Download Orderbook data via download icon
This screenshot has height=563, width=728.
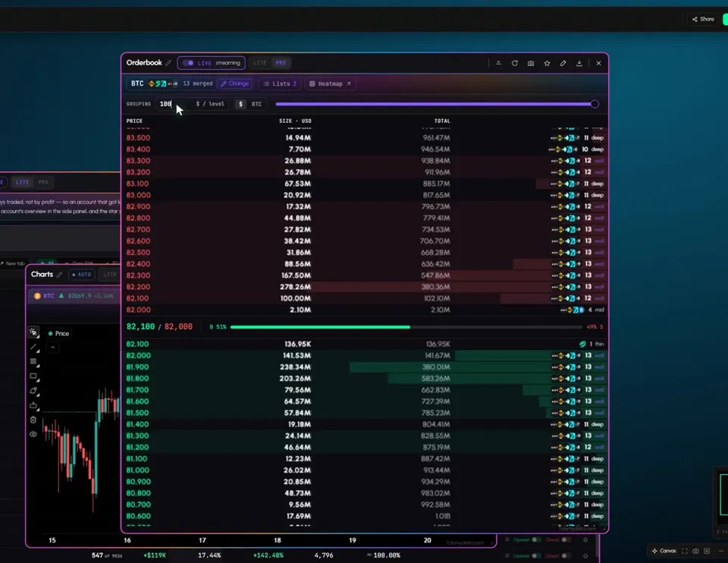579,63
